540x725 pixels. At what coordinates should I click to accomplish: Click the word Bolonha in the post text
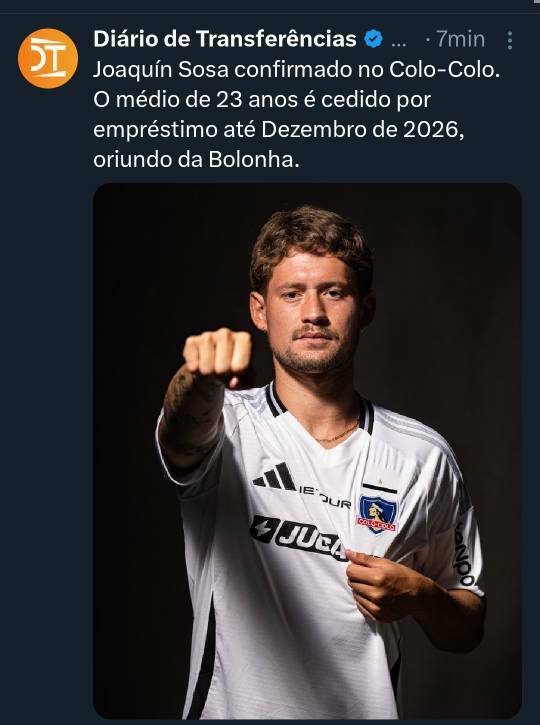(254, 160)
